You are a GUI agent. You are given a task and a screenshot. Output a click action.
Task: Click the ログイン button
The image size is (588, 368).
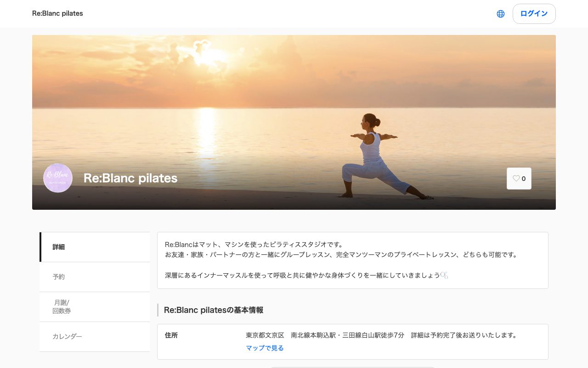(534, 14)
